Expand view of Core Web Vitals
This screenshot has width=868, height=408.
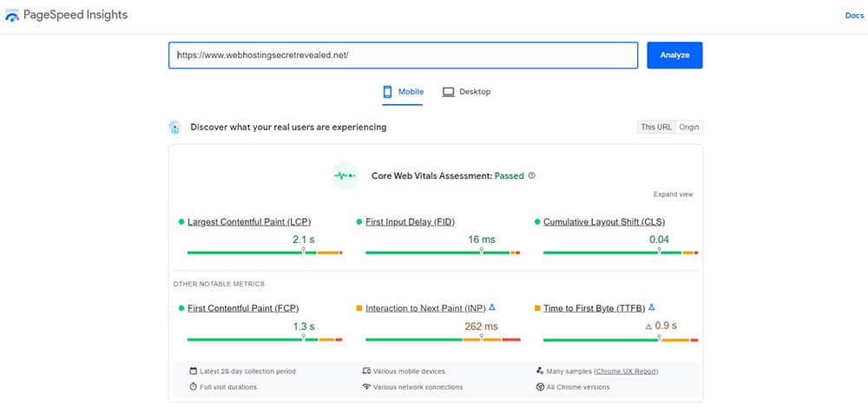coord(673,194)
